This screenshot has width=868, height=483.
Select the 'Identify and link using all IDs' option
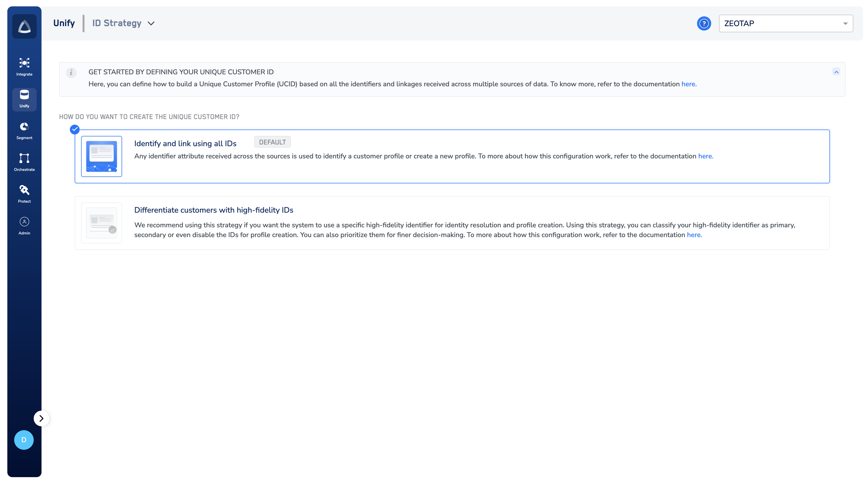tap(185, 143)
